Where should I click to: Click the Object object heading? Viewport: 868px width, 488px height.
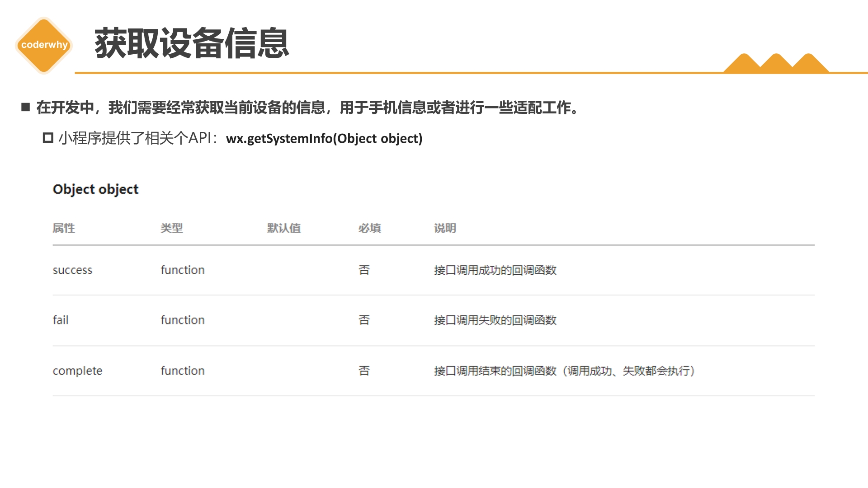pos(95,189)
